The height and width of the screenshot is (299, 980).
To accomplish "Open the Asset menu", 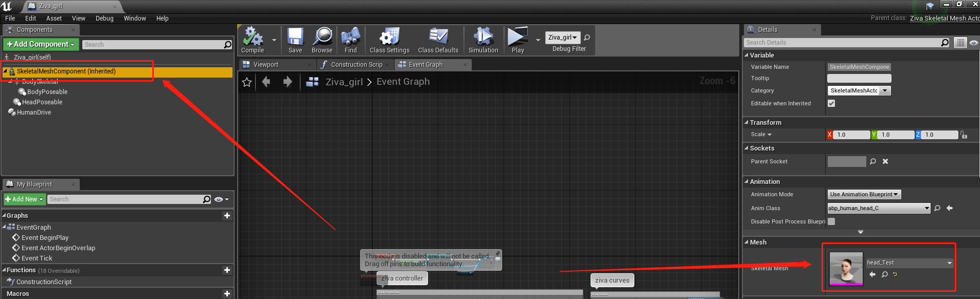I will tap(54, 18).
